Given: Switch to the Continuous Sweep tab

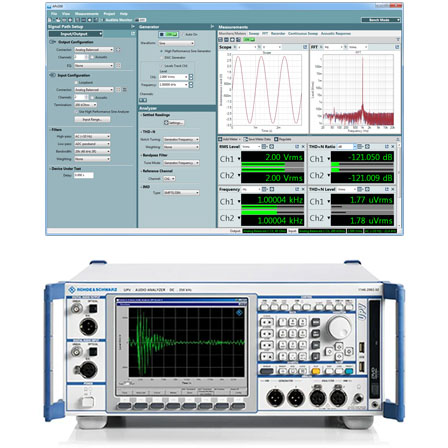Looking at the screenshot, I should pyautogui.click(x=303, y=33).
